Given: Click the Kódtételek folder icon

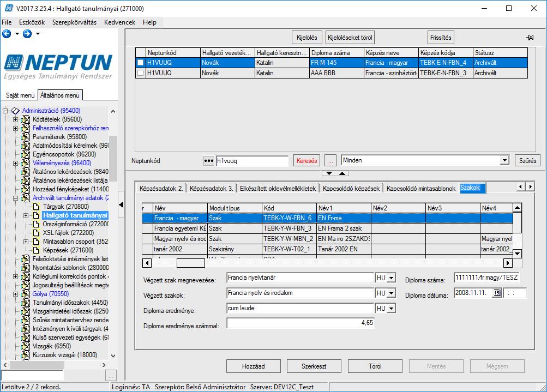Looking at the screenshot, I should (26, 119).
